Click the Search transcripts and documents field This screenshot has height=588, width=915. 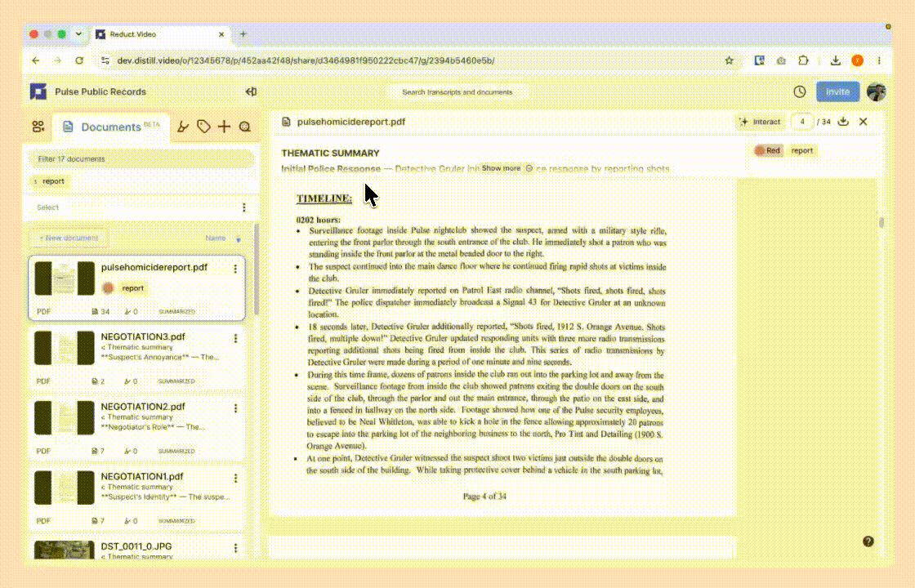pyautogui.click(x=457, y=92)
